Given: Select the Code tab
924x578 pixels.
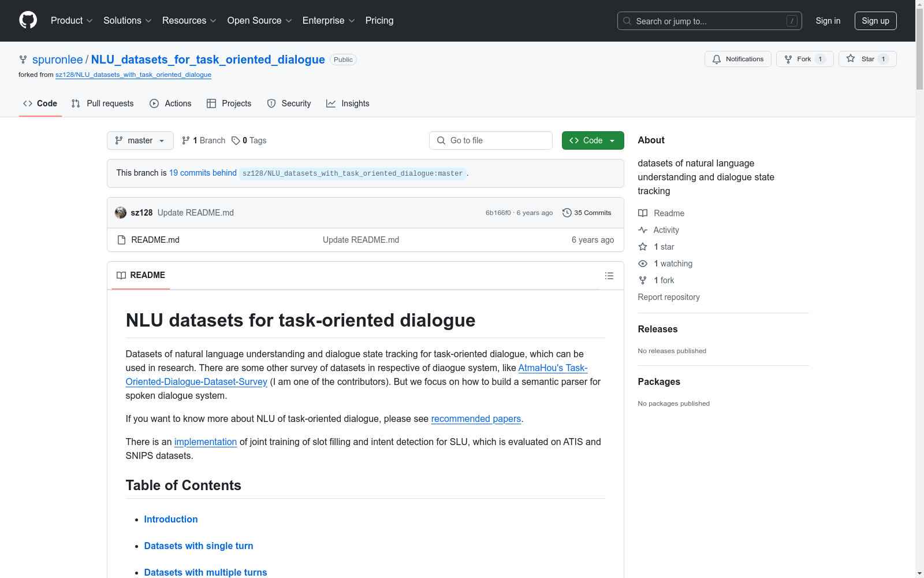Looking at the screenshot, I should click(40, 103).
